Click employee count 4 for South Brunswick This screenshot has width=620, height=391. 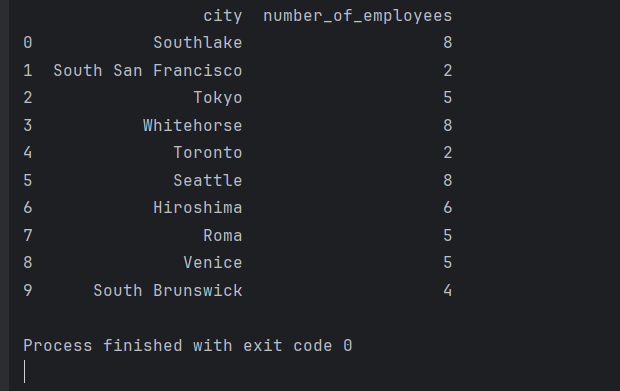click(448, 291)
